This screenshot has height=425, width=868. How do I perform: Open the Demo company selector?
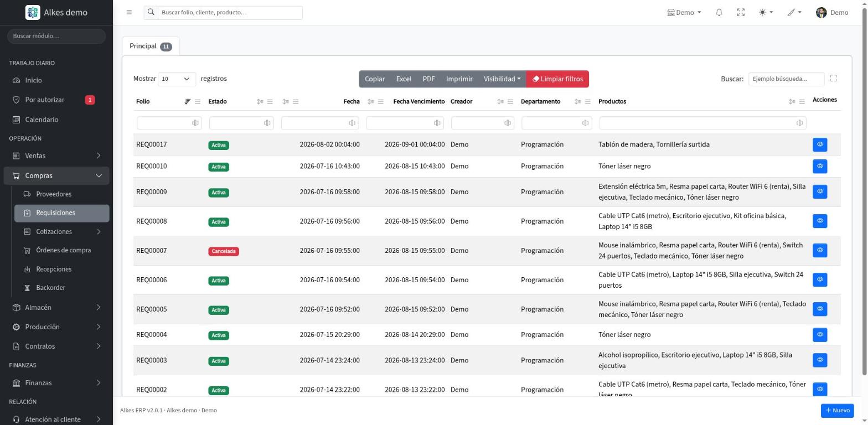click(684, 12)
